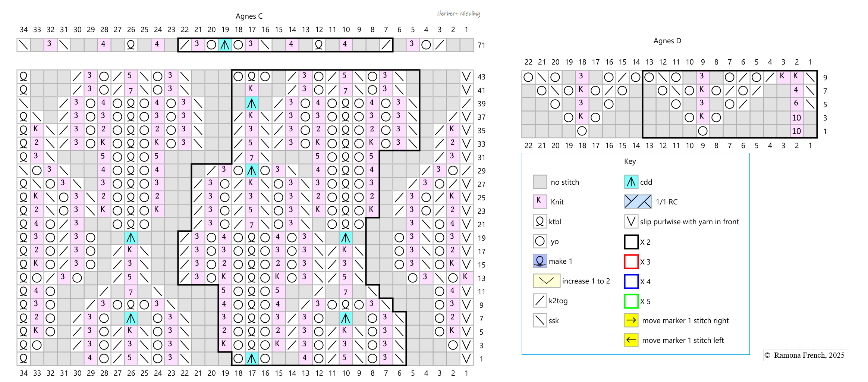Click the ktbl symbol in the Key legend
The image size is (868, 382).
(x=540, y=222)
